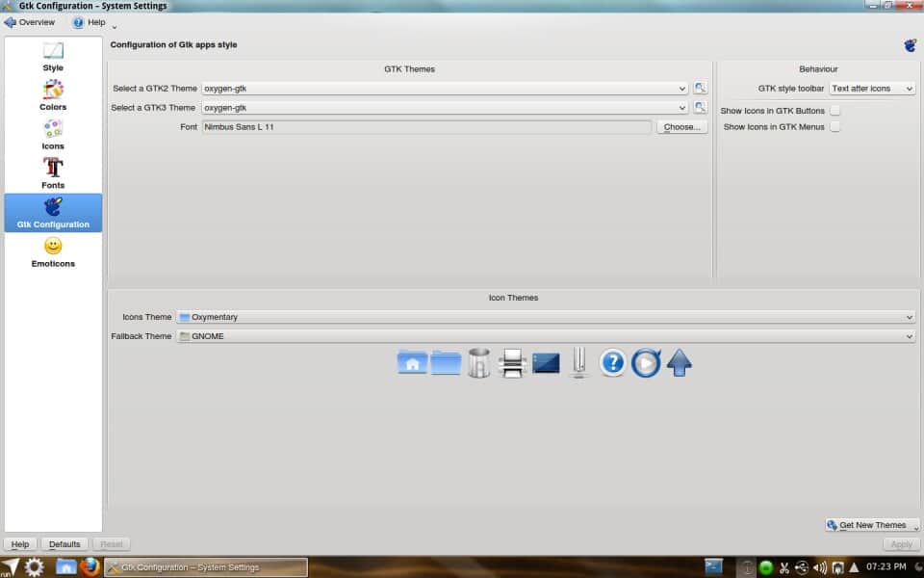Open the Help toolbar menu
924x578 pixels.
tap(90, 22)
